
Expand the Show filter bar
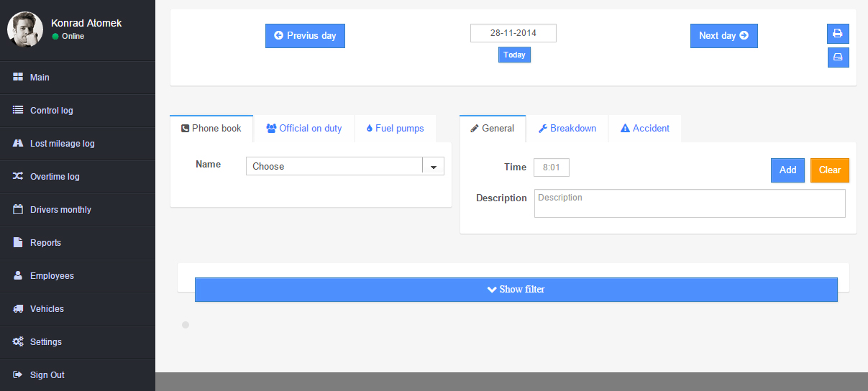[516, 290]
